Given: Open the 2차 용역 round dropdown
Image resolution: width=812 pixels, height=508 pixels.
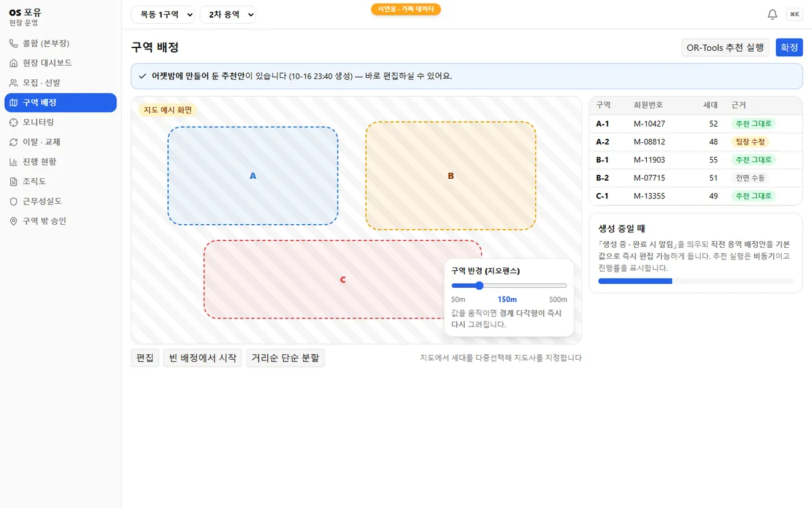Looking at the screenshot, I should click(x=228, y=15).
